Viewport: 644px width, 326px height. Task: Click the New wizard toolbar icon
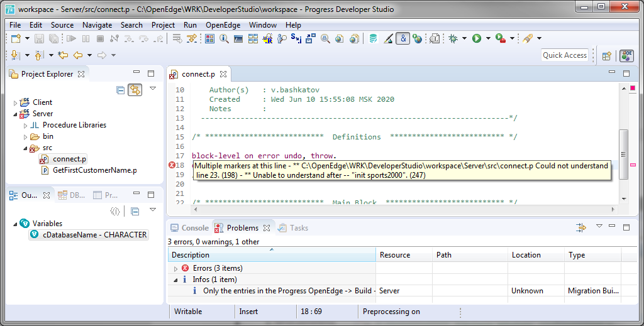[16, 38]
